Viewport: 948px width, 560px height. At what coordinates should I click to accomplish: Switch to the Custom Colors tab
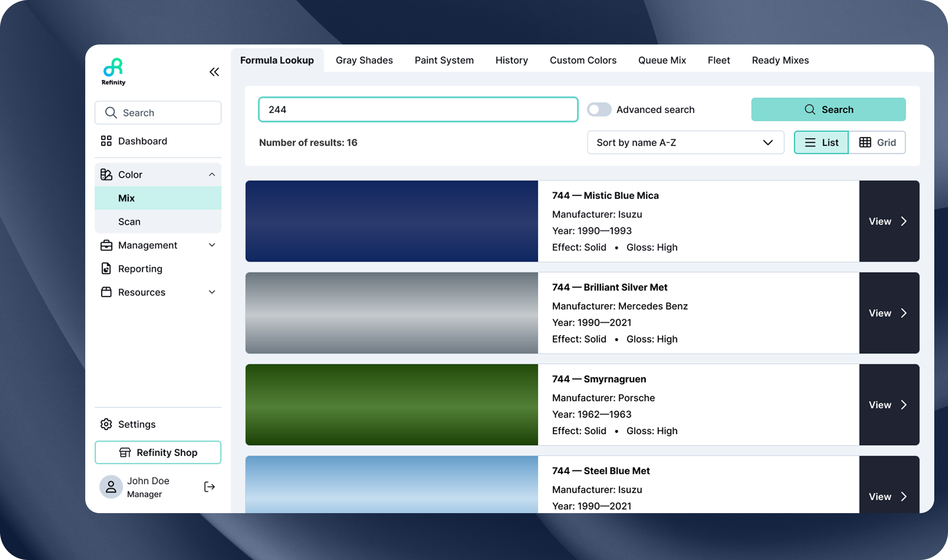583,60
